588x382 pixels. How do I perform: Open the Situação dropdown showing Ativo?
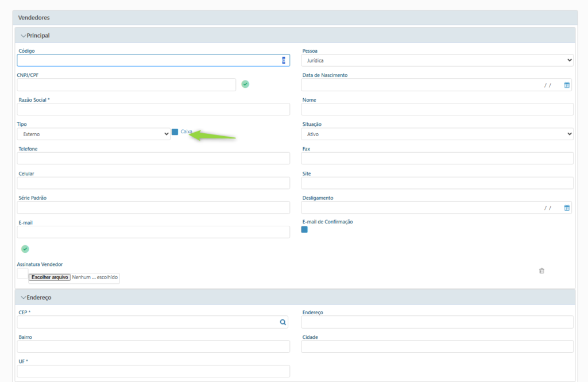click(437, 134)
